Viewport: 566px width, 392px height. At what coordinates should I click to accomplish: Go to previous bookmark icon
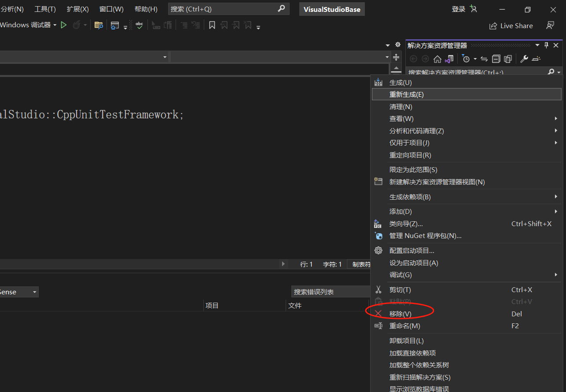point(224,26)
